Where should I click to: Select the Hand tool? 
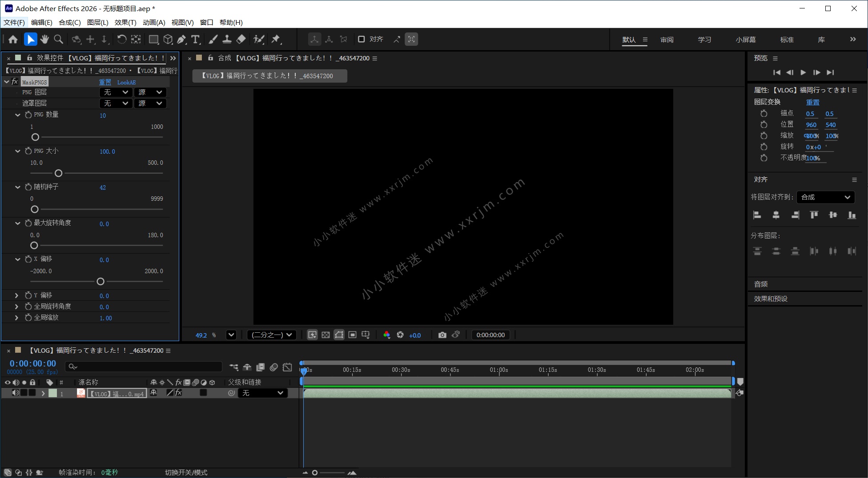point(44,40)
